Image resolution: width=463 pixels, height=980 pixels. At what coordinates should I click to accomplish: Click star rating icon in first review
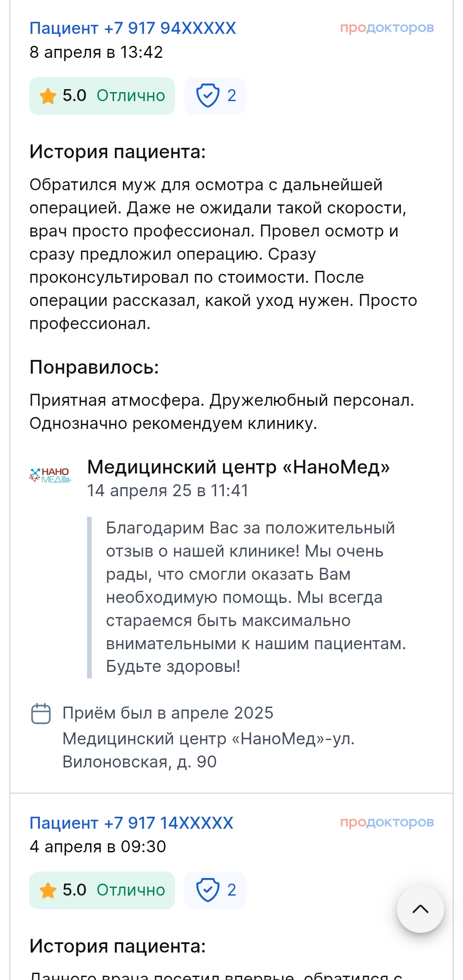(48, 96)
